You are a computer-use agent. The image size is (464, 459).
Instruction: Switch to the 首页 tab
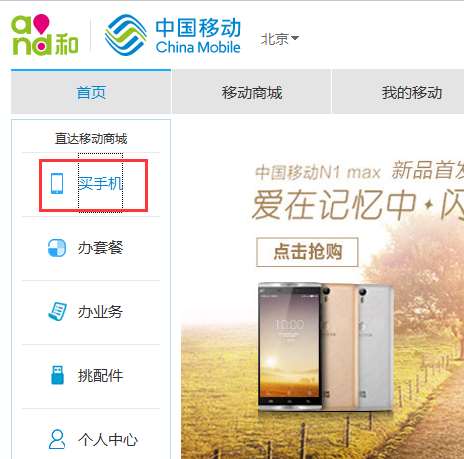91,92
